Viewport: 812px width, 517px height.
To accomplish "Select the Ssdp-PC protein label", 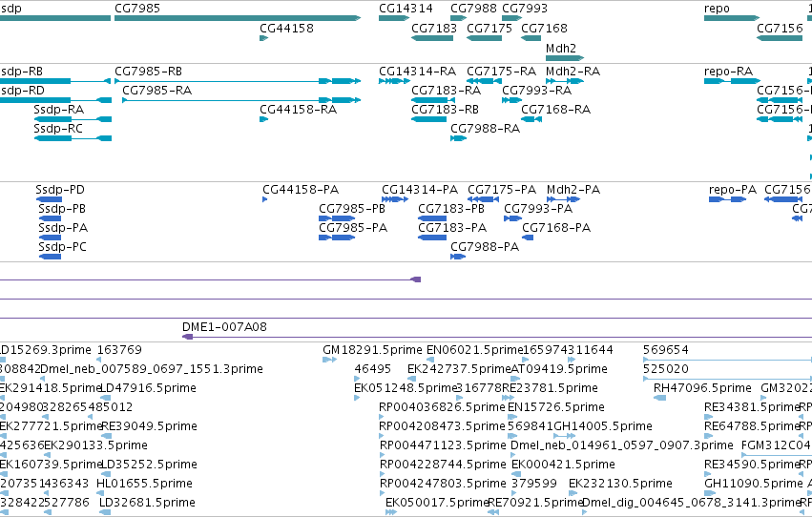I will coord(62,247).
